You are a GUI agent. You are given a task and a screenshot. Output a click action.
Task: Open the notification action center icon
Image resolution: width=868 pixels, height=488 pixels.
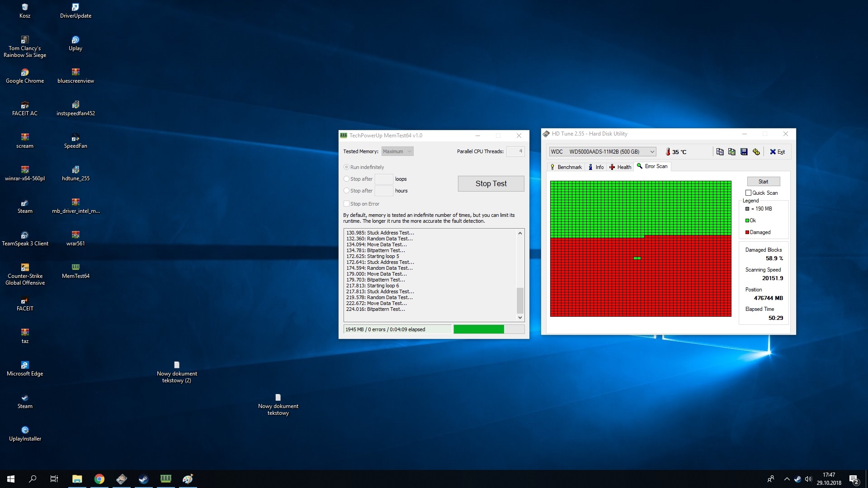pyautogui.click(x=854, y=479)
